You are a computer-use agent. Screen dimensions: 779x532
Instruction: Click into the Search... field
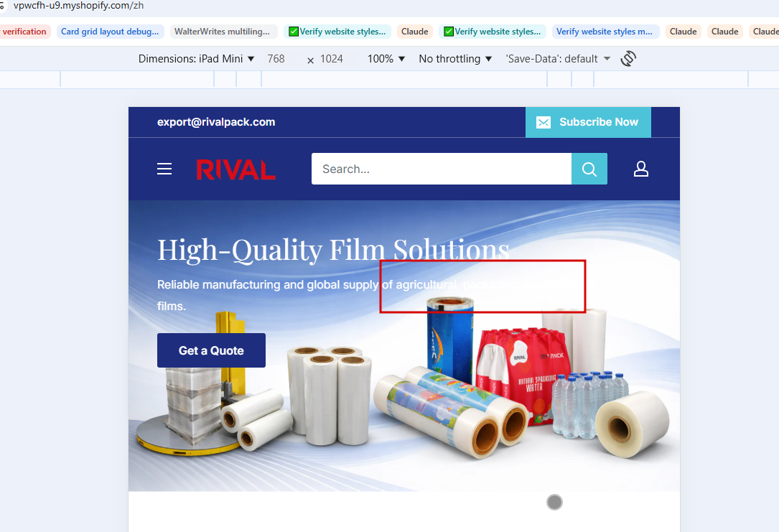[441, 169]
